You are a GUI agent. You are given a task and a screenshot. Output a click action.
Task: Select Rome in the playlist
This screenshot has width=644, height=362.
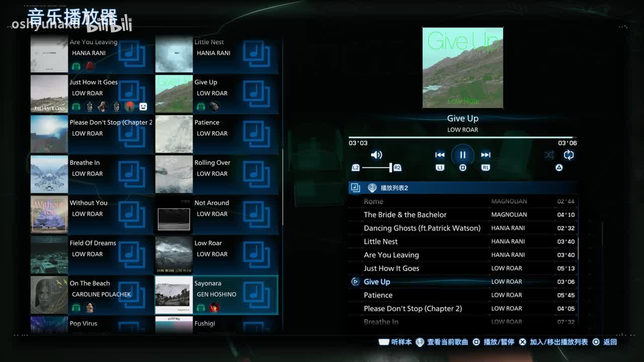pyautogui.click(x=463, y=201)
